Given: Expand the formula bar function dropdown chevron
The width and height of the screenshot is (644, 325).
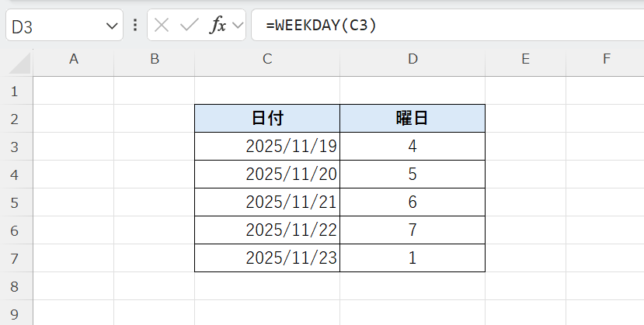Looking at the screenshot, I should point(238,25).
